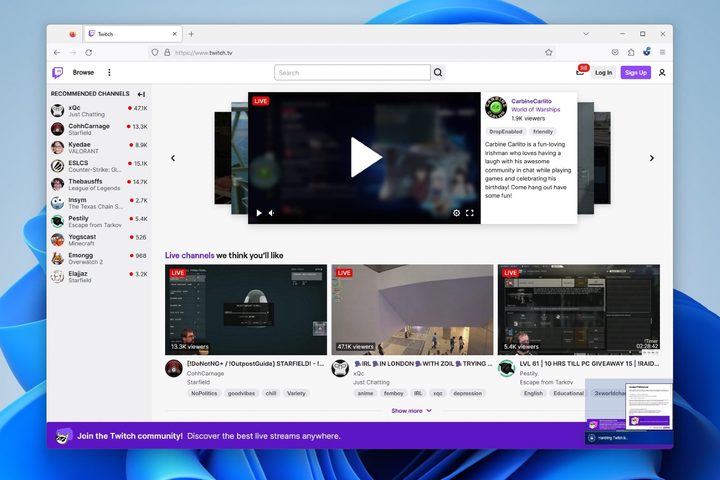Click the friendly tag
720x480 pixels.
(x=543, y=131)
